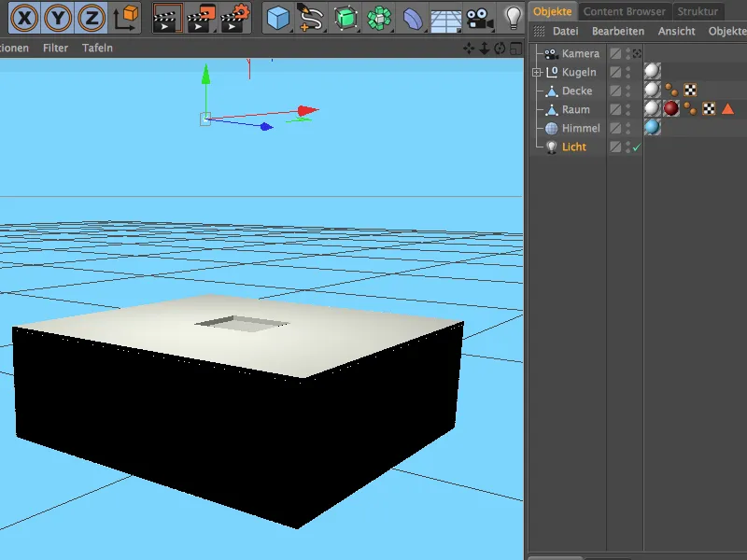Select the Phong tag on Raum

coord(690,109)
